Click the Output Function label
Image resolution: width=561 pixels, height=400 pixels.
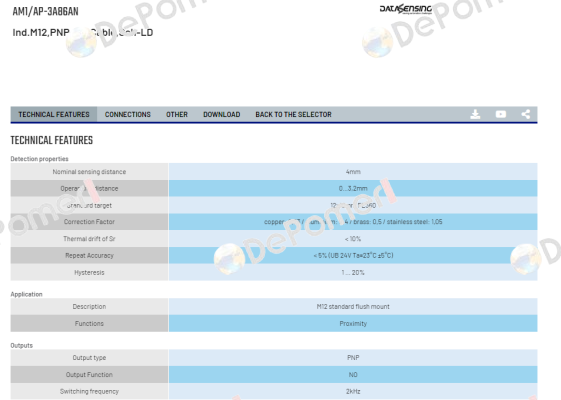click(x=89, y=375)
